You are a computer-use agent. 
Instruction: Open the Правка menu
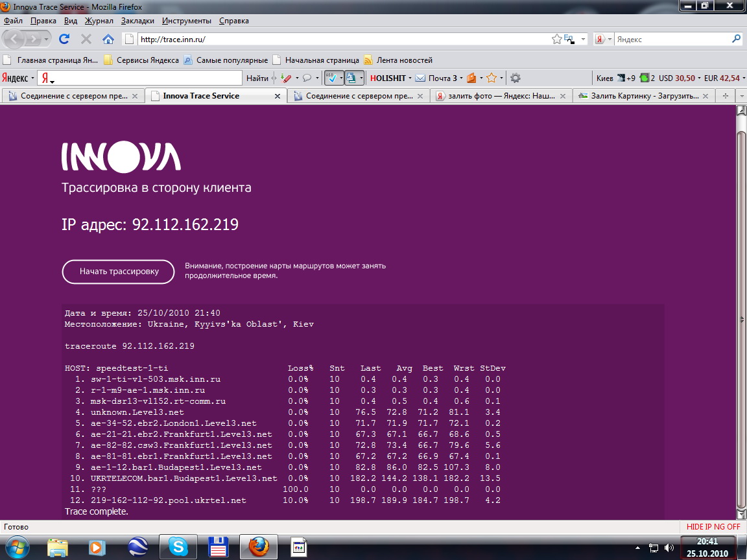(43, 21)
